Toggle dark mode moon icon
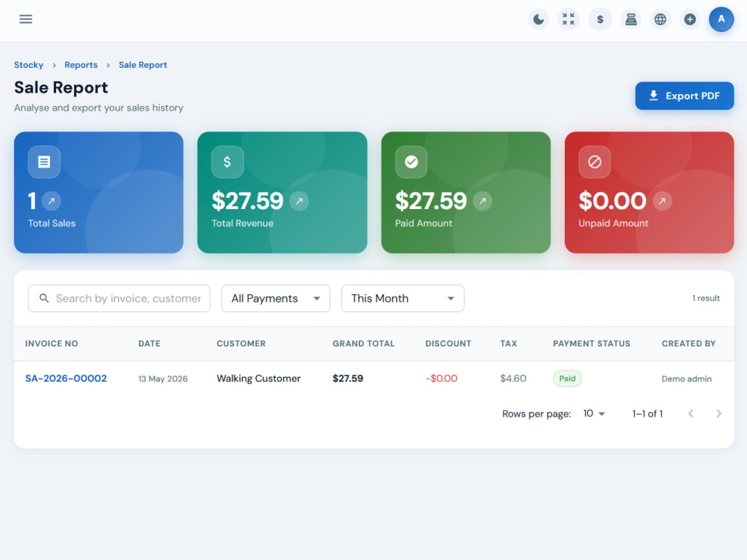Image resolution: width=747 pixels, height=560 pixels. pos(539,19)
